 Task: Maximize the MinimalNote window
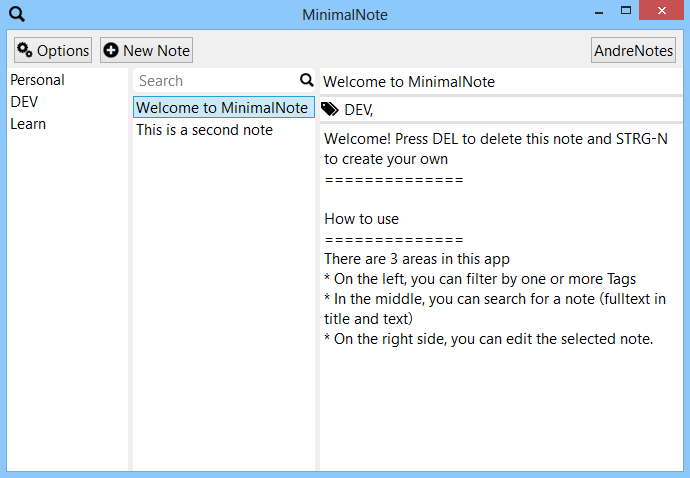pos(626,11)
